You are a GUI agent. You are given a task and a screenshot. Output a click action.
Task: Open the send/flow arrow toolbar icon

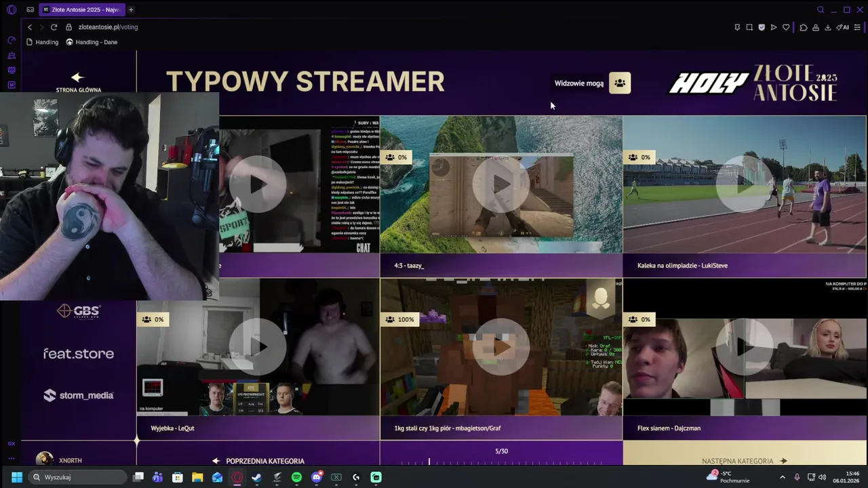click(x=774, y=27)
